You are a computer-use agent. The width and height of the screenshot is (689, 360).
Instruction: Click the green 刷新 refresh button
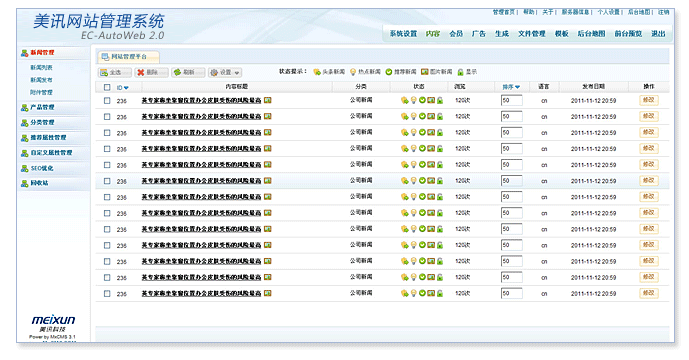[x=188, y=73]
